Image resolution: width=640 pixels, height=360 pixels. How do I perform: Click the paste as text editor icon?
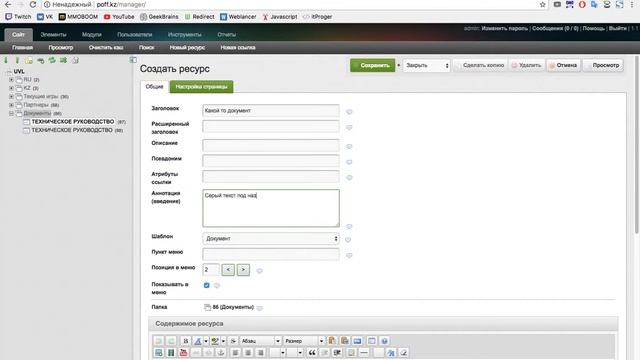click(x=345, y=341)
